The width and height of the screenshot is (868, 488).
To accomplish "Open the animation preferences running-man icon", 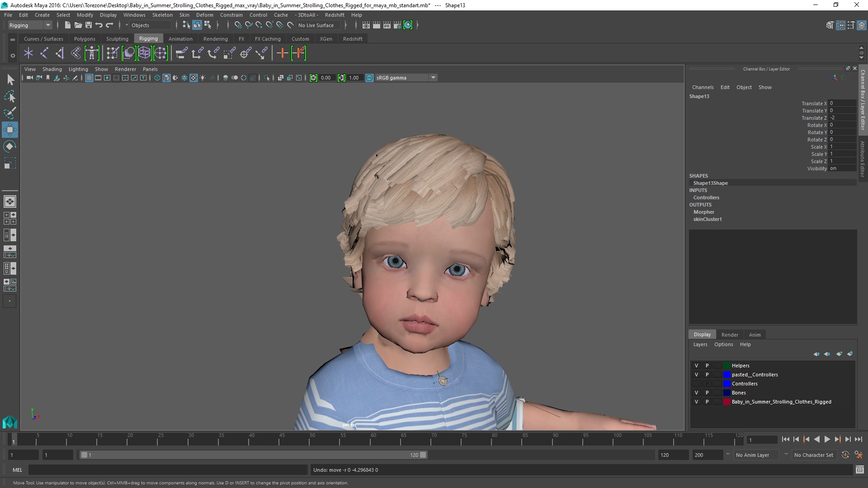I will 859,455.
